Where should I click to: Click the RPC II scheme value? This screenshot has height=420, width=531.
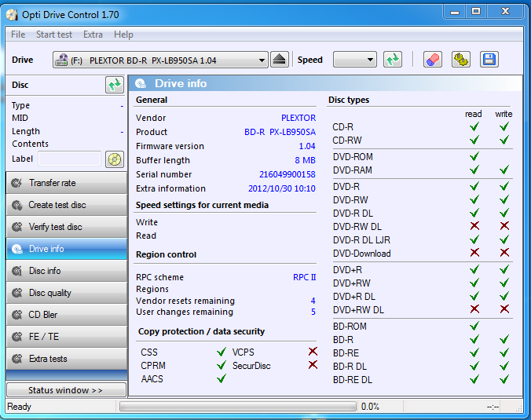(x=305, y=278)
